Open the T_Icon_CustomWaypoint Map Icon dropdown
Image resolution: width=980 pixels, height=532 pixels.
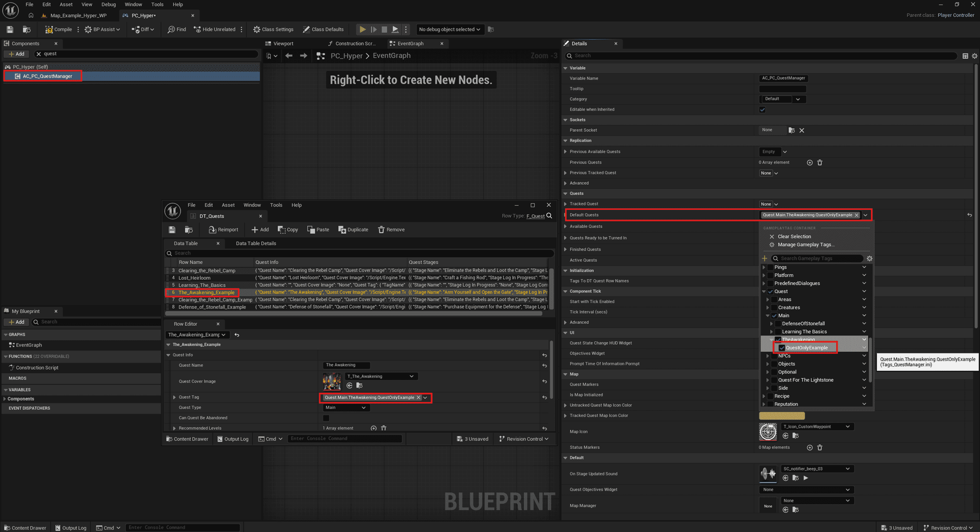click(817, 427)
